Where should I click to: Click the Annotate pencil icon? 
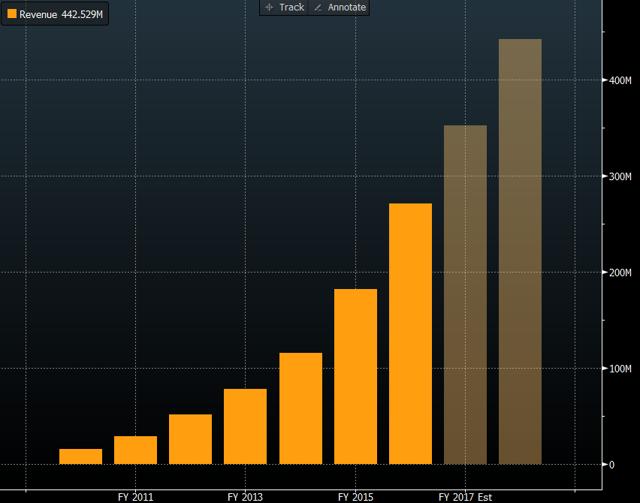(x=318, y=7)
